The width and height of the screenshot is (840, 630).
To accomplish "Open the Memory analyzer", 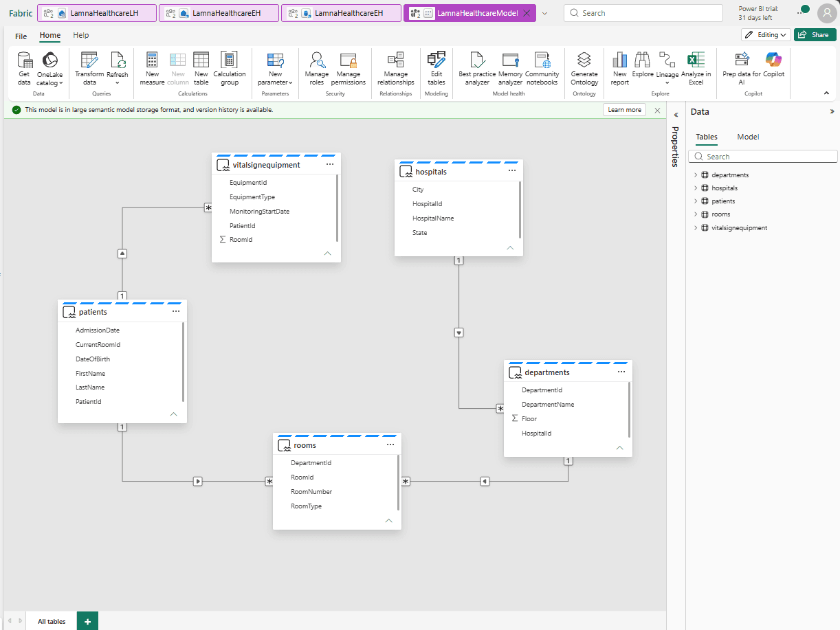I will pyautogui.click(x=511, y=69).
